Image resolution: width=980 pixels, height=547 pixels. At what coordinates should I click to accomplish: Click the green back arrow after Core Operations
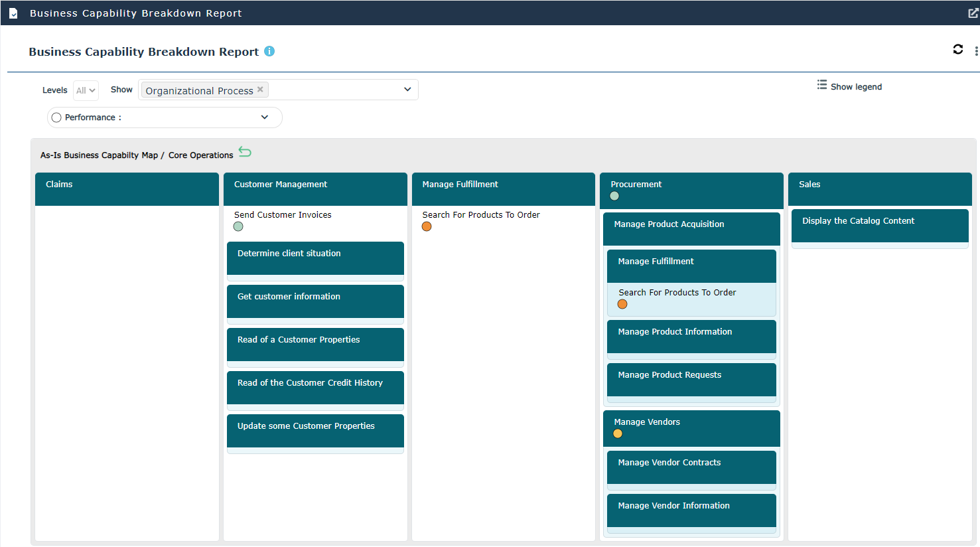click(x=245, y=152)
